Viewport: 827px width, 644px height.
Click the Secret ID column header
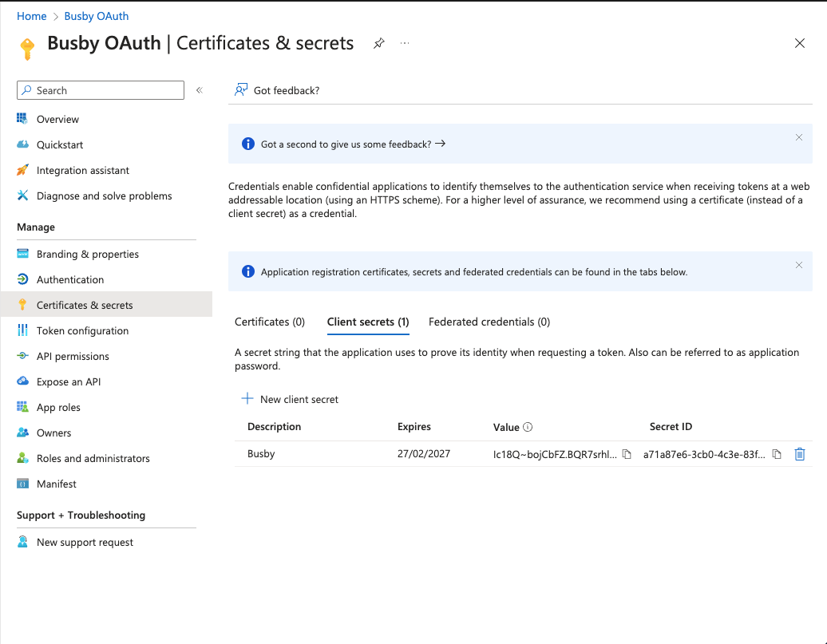(x=671, y=427)
